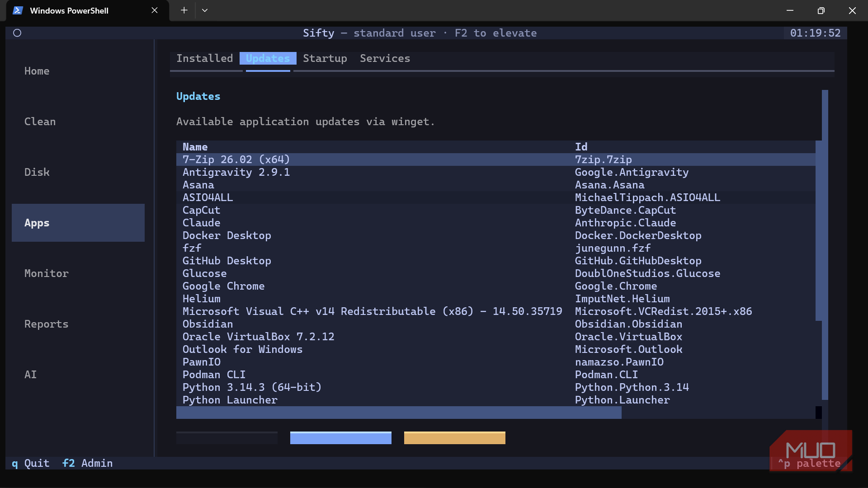The height and width of the screenshot is (488, 868).
Task: Click the orange button below the table
Action: coord(455,438)
